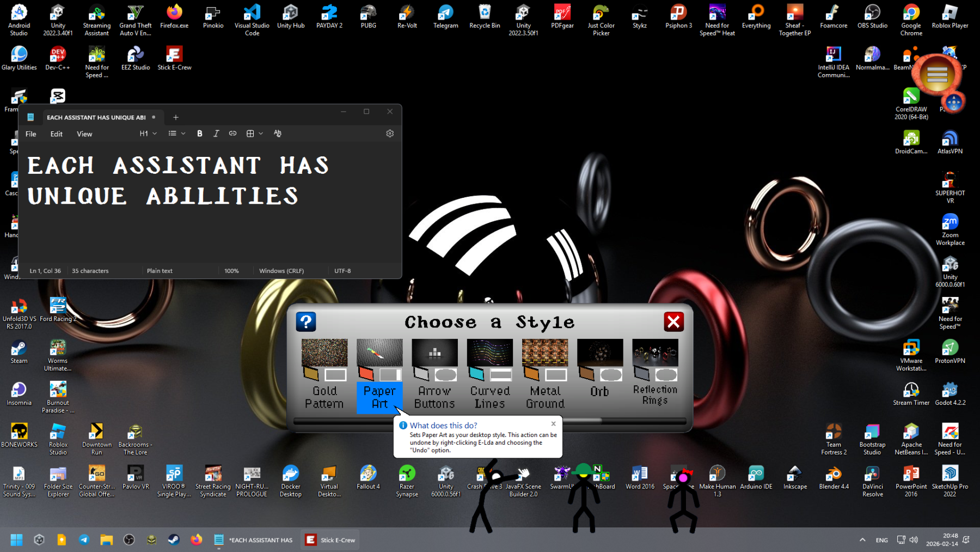The image size is (980, 552).
Task: Select the Reflection Rings style thumbnail
Action: tap(655, 353)
